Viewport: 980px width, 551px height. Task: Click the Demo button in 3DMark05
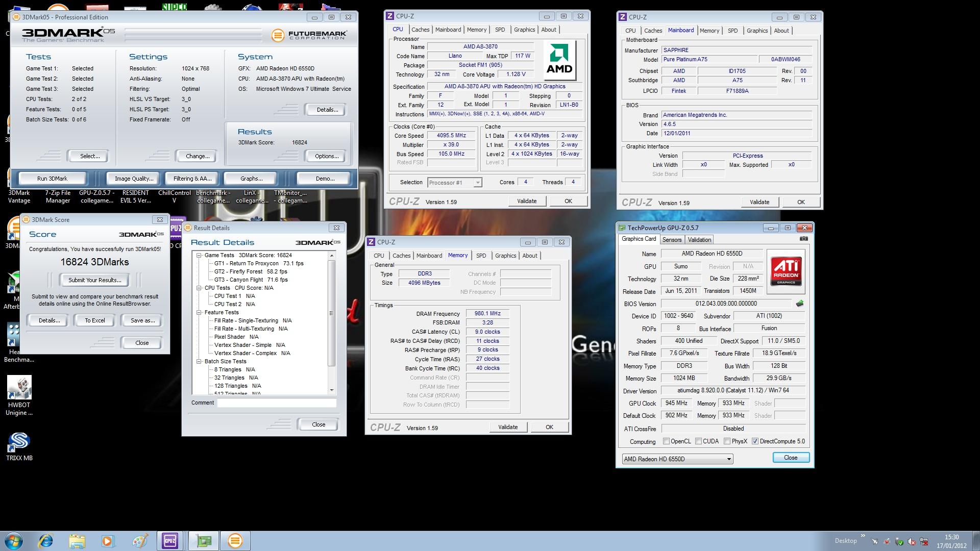(325, 179)
